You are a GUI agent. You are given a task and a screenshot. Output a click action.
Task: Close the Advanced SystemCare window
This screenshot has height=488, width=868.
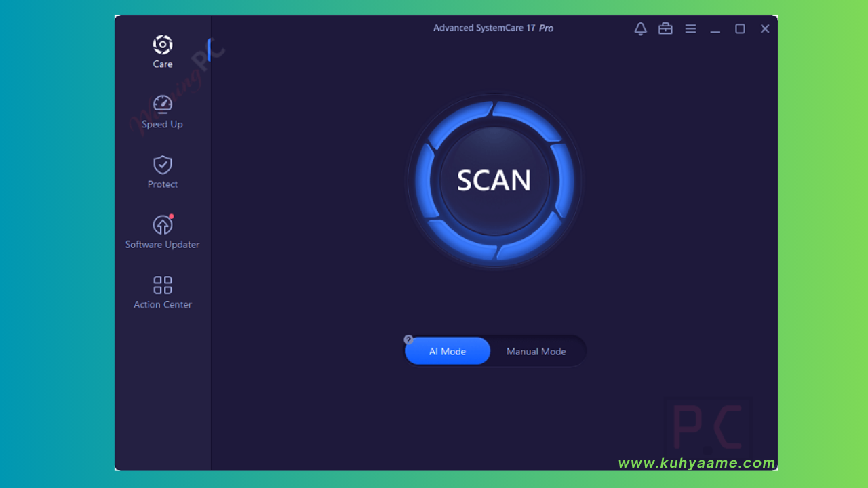(x=765, y=28)
